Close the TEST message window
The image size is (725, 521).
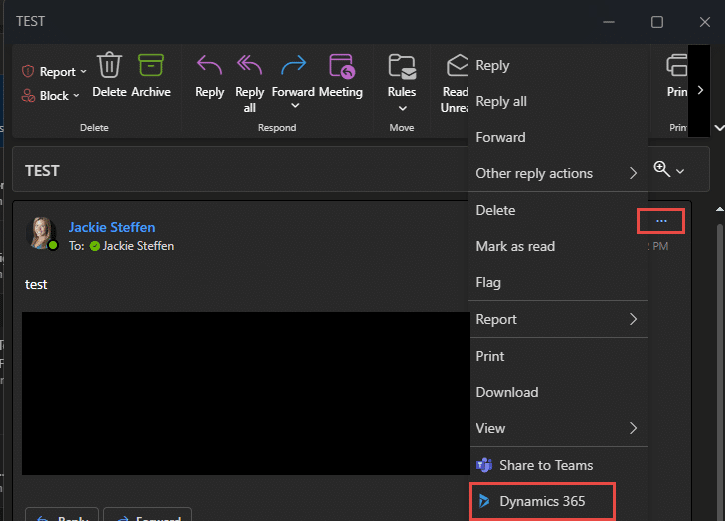[x=705, y=22]
